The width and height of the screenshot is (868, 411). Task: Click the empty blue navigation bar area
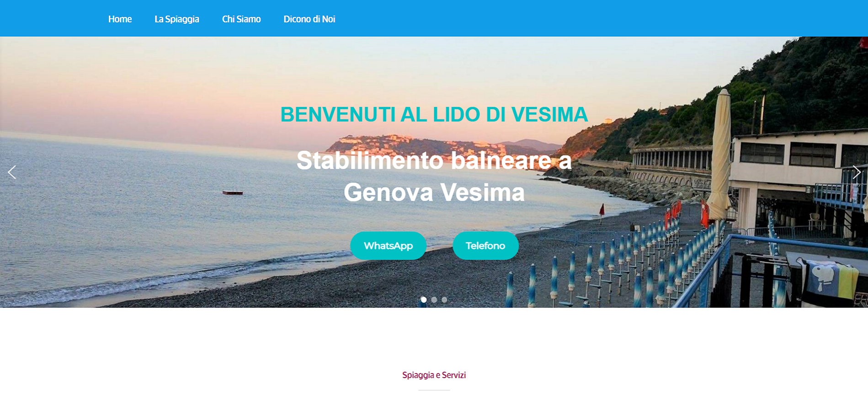coord(594,18)
